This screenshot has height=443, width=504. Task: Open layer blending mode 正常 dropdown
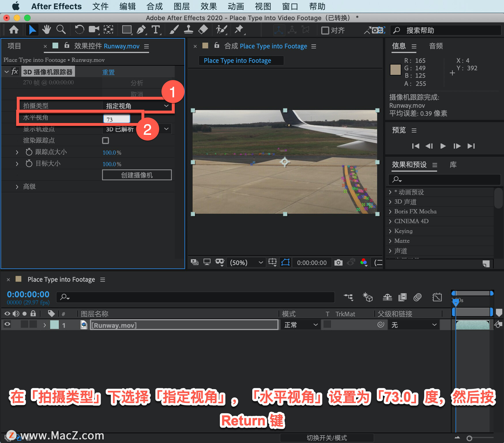click(300, 325)
